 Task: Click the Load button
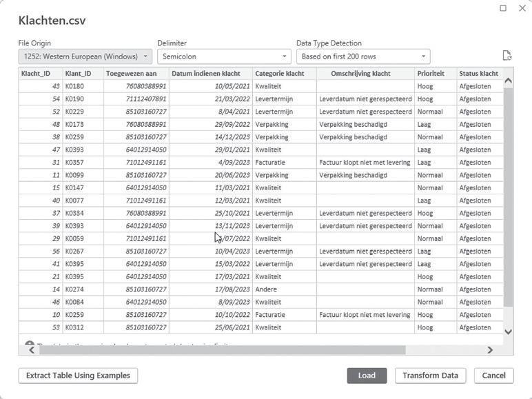367,376
